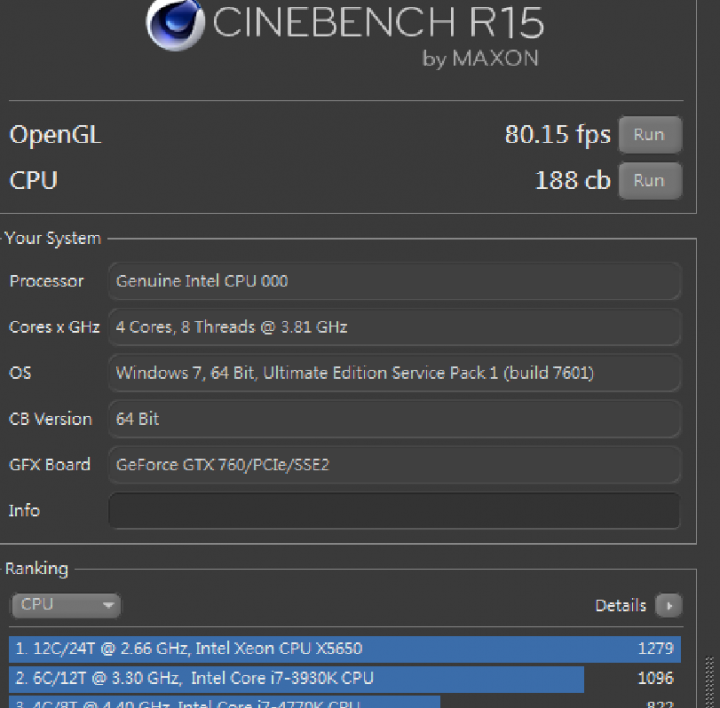Viewport: 720px width, 708px height.
Task: Click the ranking score '1096'
Action: tap(655, 678)
